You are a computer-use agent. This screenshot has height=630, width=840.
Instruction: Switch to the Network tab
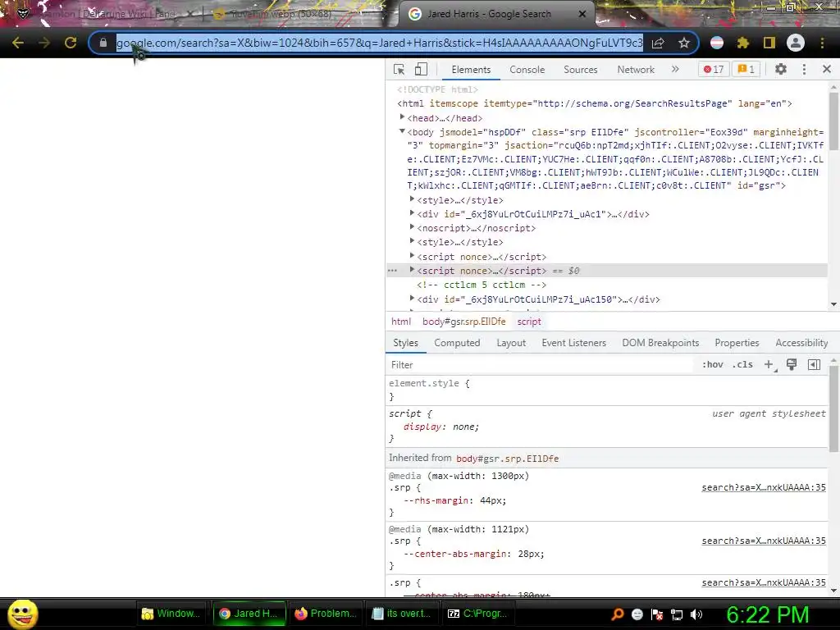pos(636,70)
